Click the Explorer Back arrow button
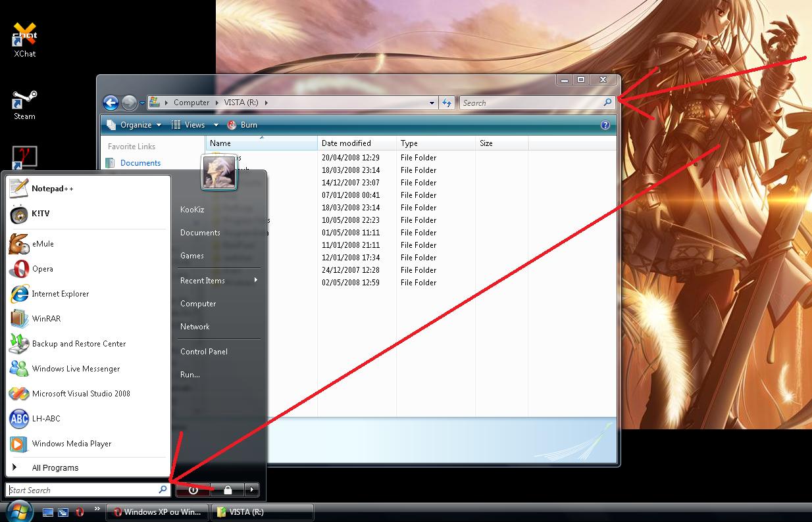The height and width of the screenshot is (522, 812). pyautogui.click(x=111, y=103)
